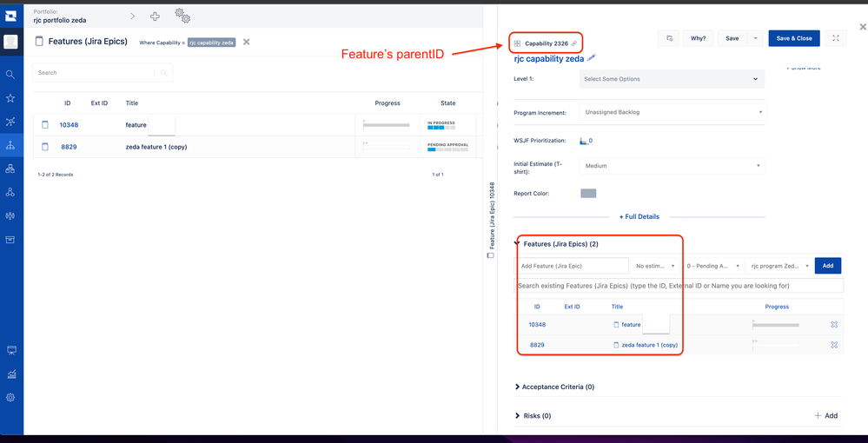Clear the capability filter with X
This screenshot has height=443, width=868.
(247, 42)
